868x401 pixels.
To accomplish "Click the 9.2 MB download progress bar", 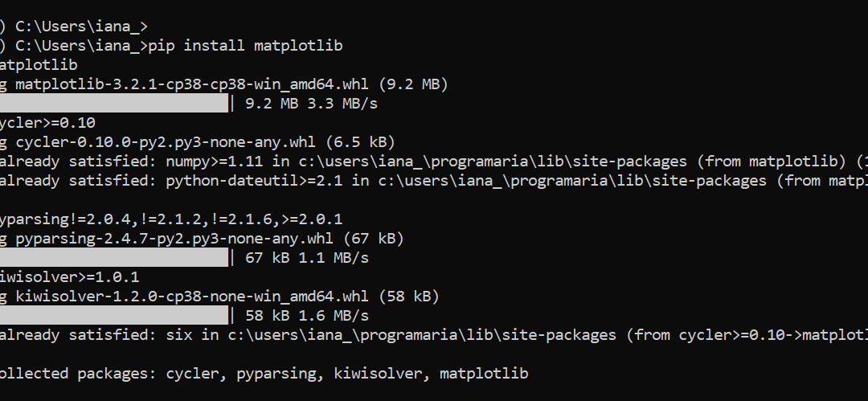I will [x=114, y=103].
